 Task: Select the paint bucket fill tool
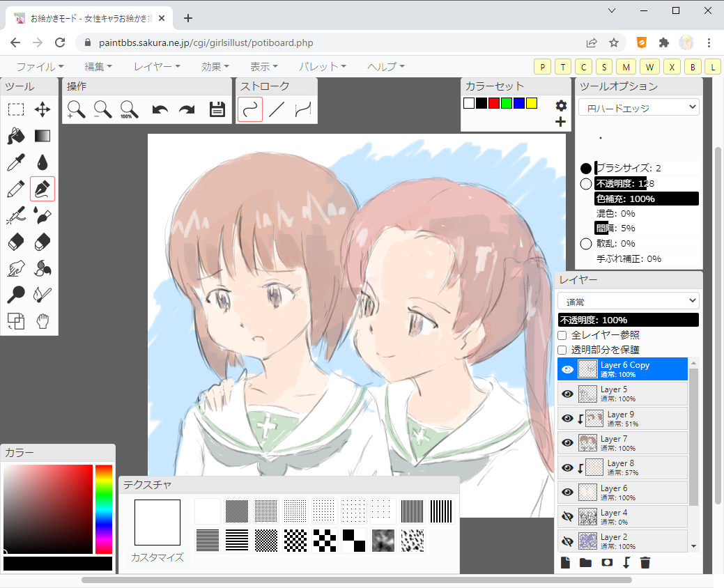click(16, 136)
